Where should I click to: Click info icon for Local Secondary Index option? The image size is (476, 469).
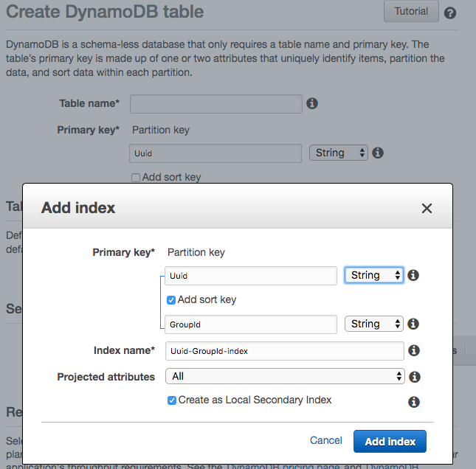(414, 402)
